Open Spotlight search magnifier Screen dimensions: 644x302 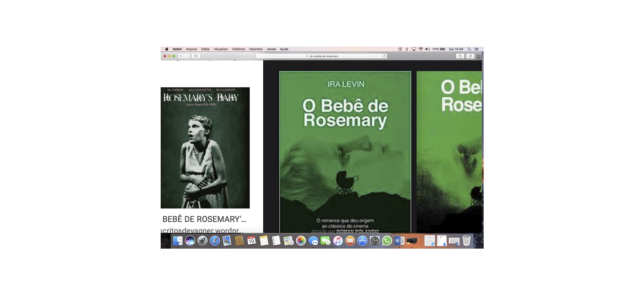pyautogui.click(x=469, y=49)
